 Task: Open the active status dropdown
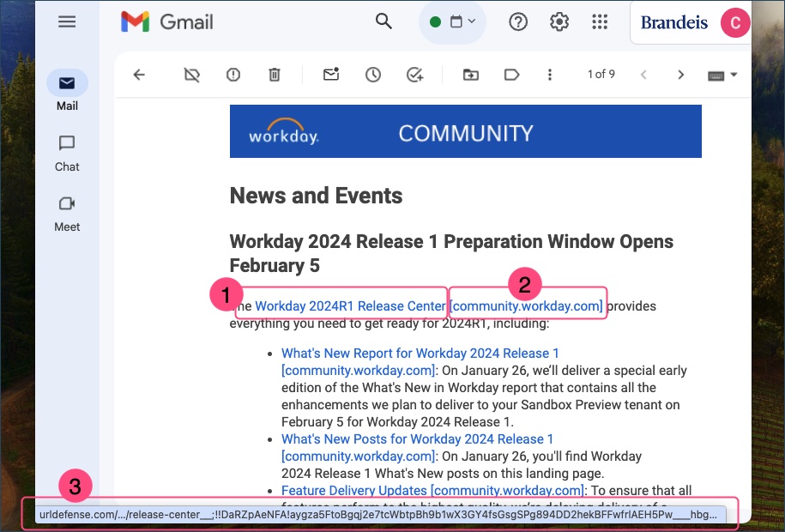click(x=452, y=22)
